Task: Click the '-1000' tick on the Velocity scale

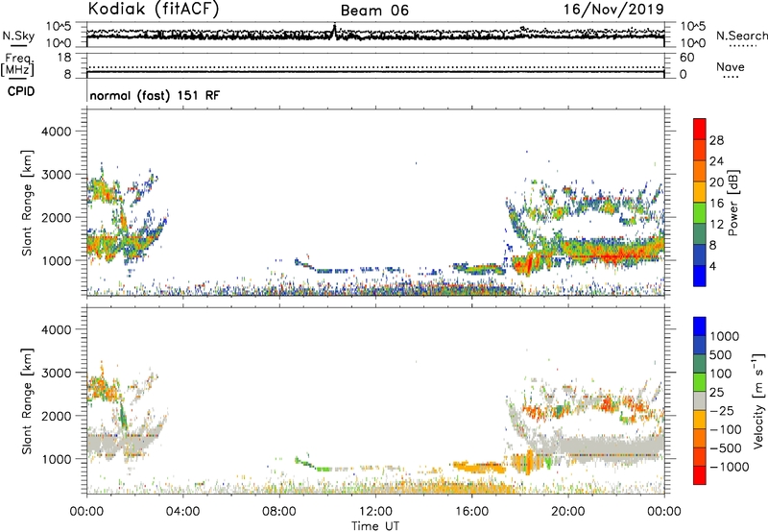Action: 729,467
